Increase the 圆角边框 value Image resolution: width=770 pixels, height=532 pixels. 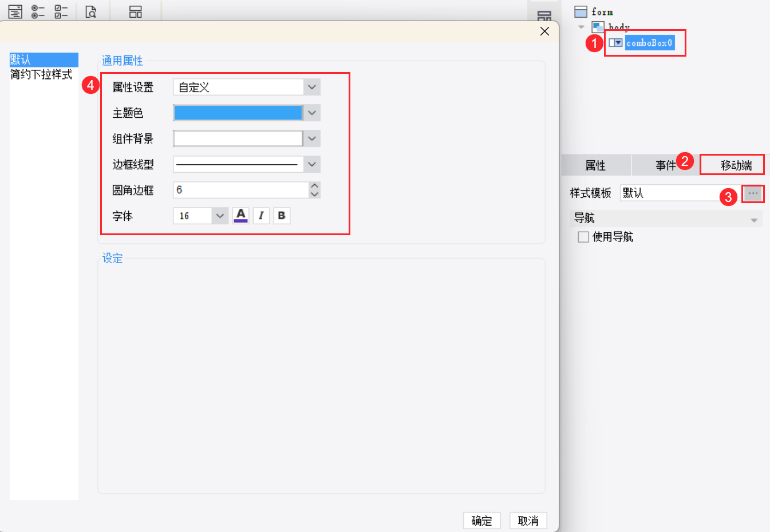click(x=314, y=186)
